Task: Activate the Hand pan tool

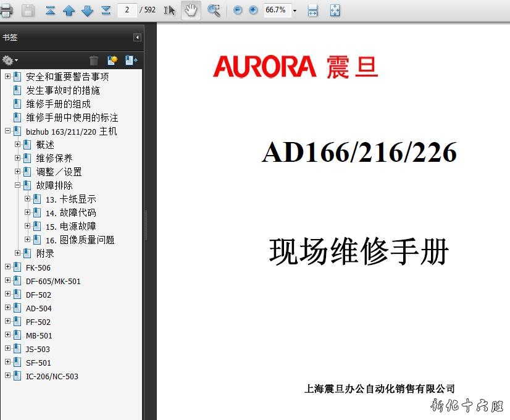Action: [x=191, y=10]
